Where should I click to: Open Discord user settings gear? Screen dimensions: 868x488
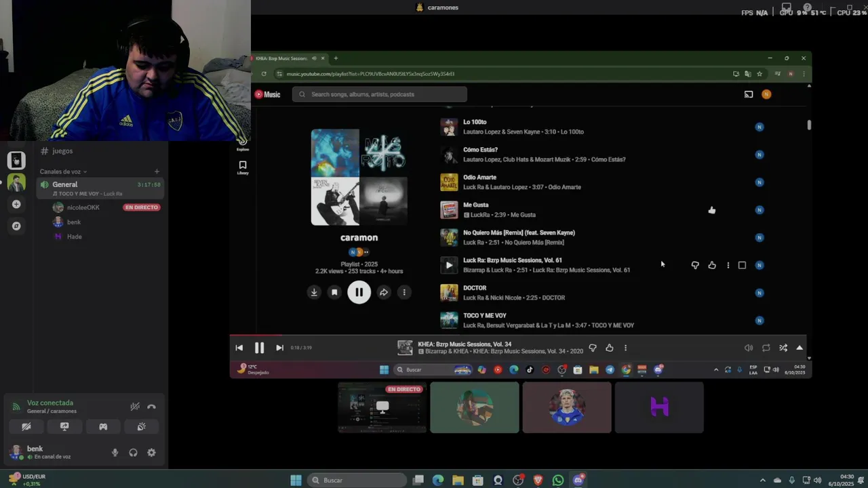click(151, 453)
